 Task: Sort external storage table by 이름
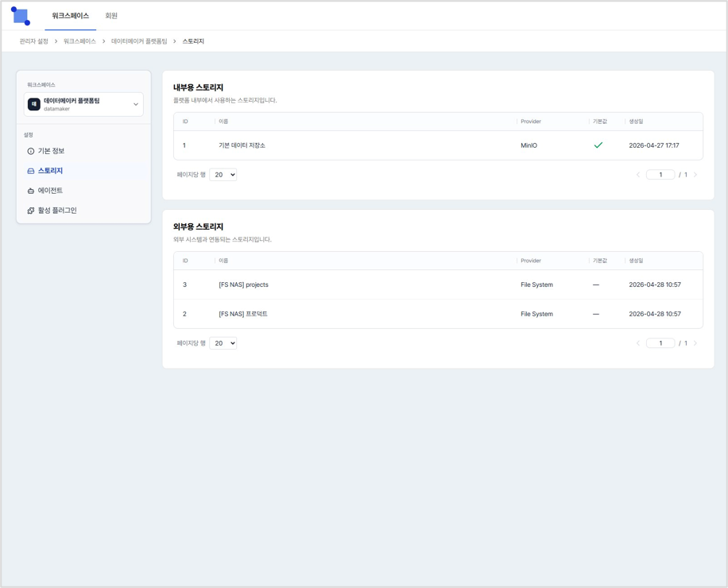coord(223,261)
